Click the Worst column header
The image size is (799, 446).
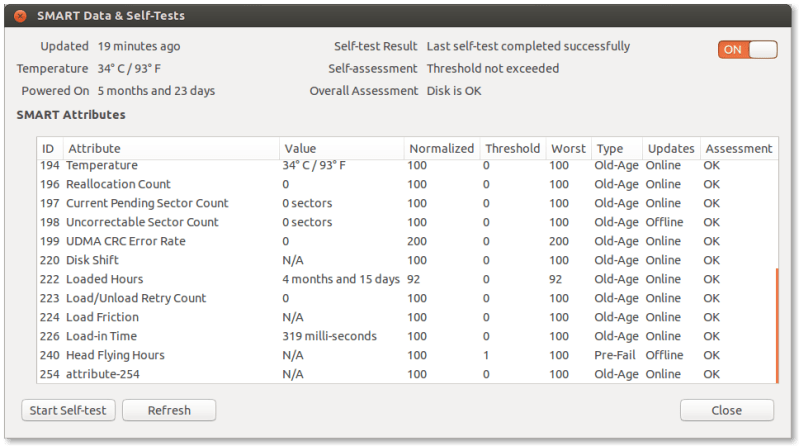(569, 148)
